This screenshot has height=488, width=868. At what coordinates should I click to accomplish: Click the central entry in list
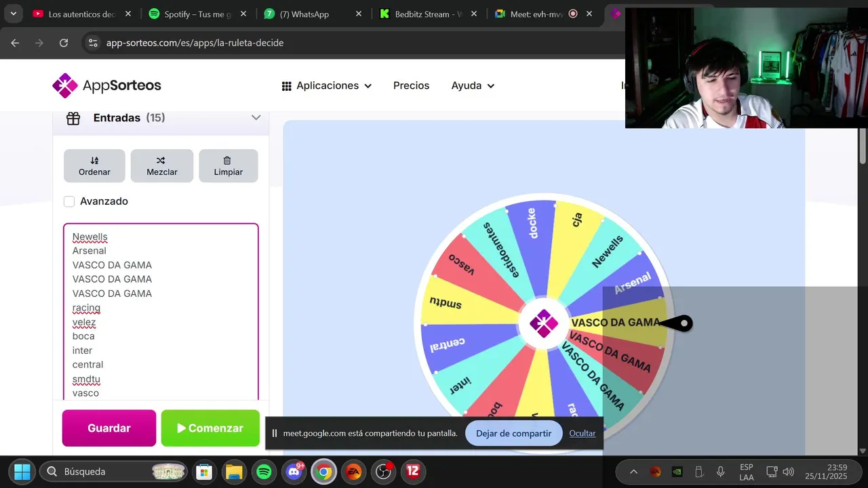point(87,365)
